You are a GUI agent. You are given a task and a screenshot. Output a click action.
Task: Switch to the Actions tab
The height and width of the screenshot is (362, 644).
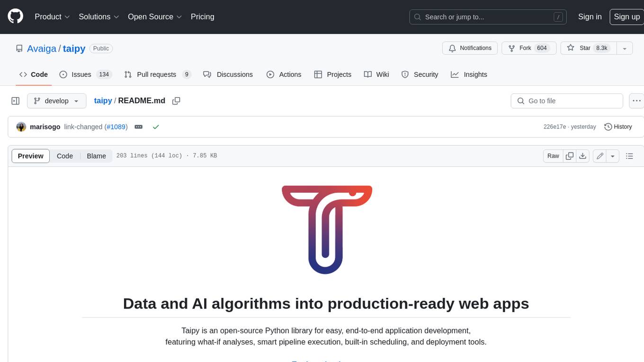284,74
